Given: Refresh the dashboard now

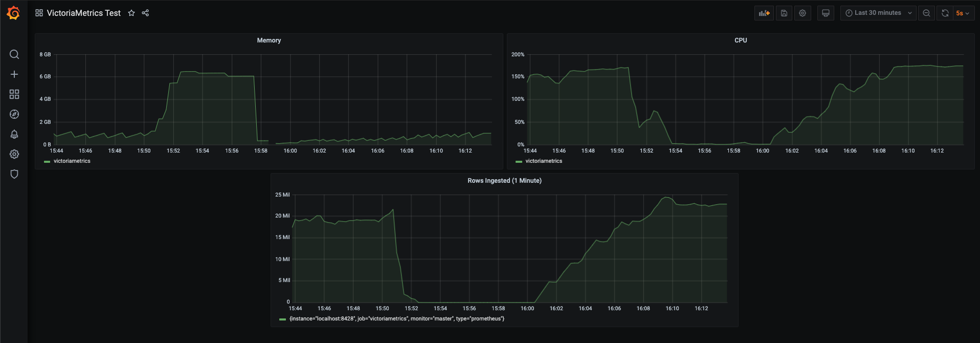Looking at the screenshot, I should 945,13.
